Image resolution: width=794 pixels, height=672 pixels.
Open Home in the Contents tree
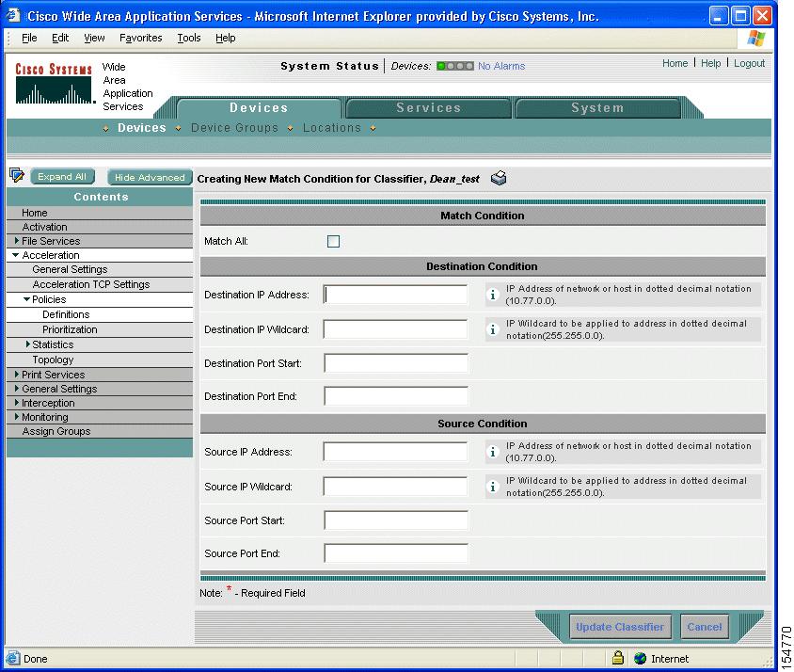[x=35, y=213]
